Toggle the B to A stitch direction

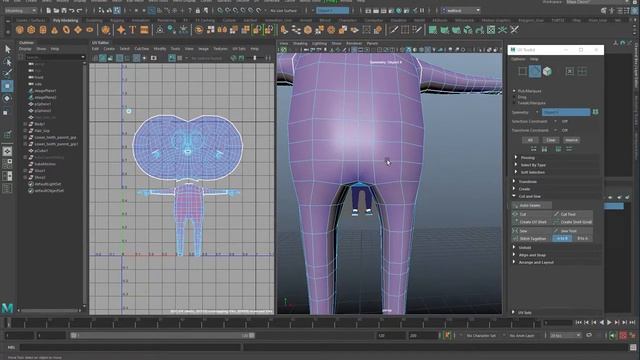point(582,238)
